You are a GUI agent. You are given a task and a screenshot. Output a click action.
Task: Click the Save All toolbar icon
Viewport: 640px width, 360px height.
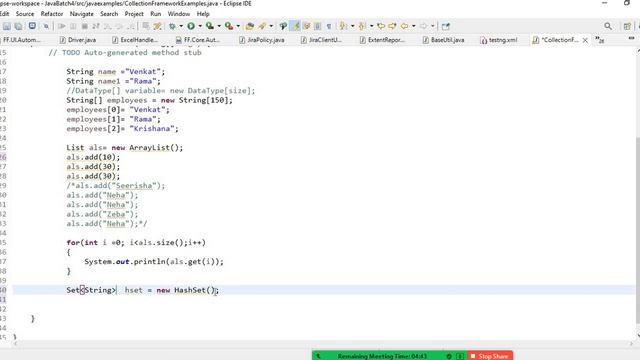click(18, 26)
